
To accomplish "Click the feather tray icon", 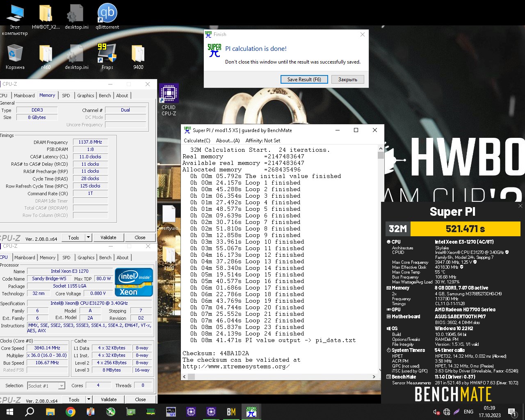I will (x=457, y=412).
